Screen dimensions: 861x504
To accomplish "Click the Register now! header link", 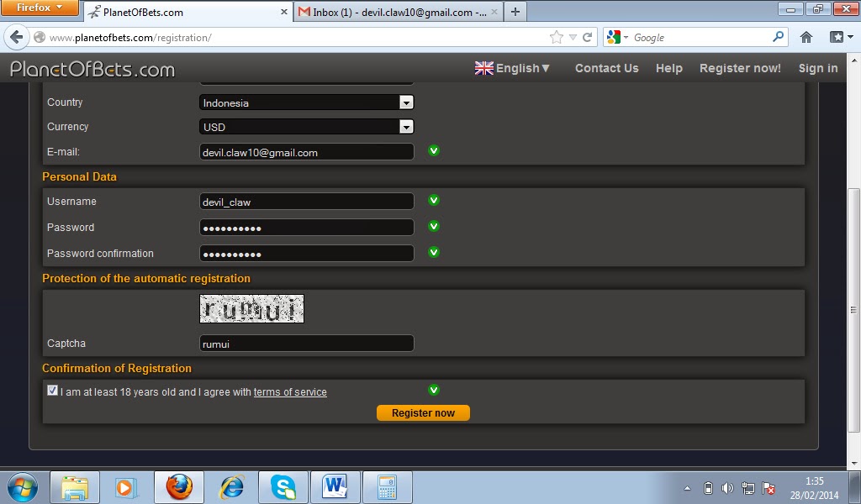I will tap(740, 68).
